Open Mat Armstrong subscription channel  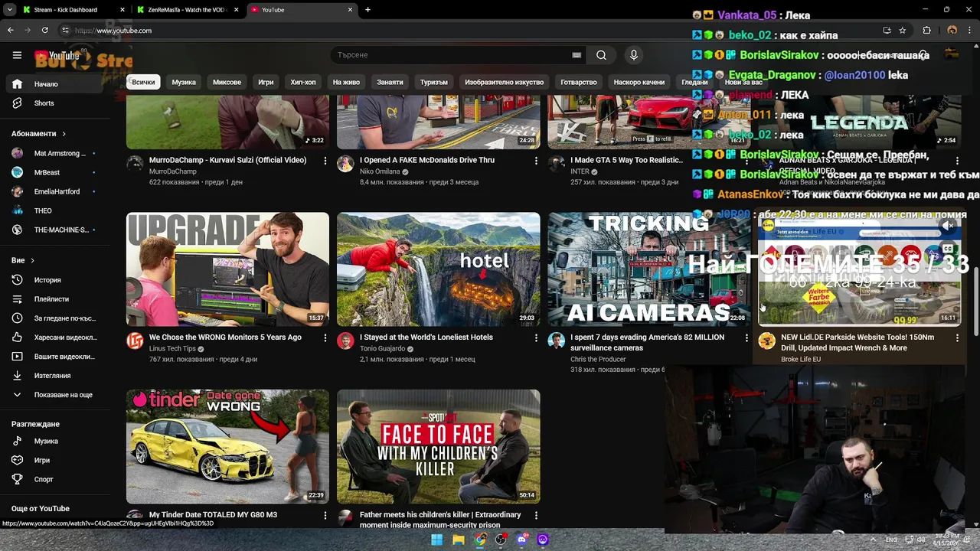click(x=54, y=153)
